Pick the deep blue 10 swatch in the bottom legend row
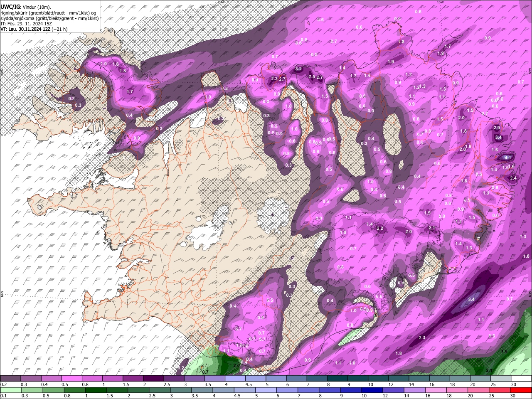 pos(372,390)
